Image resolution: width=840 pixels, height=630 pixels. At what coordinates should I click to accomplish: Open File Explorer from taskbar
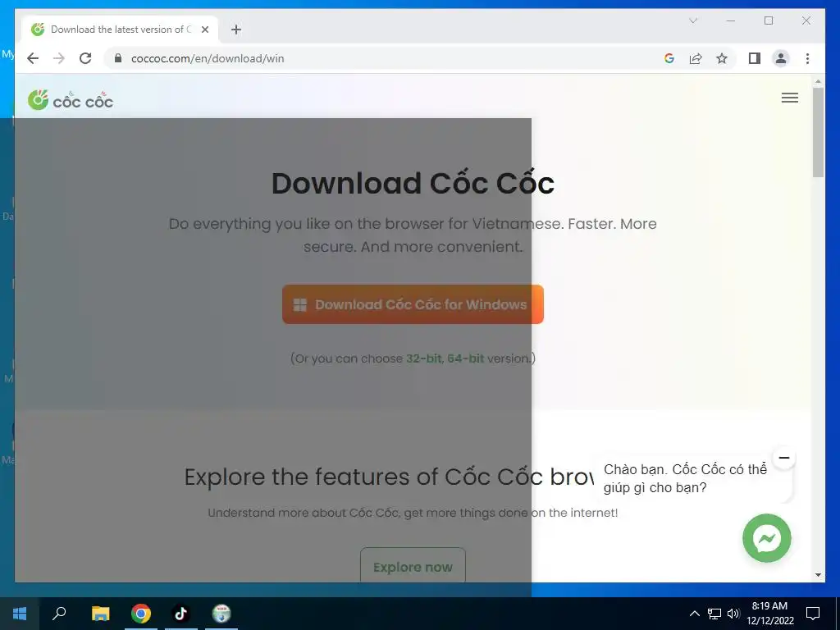[100, 614]
